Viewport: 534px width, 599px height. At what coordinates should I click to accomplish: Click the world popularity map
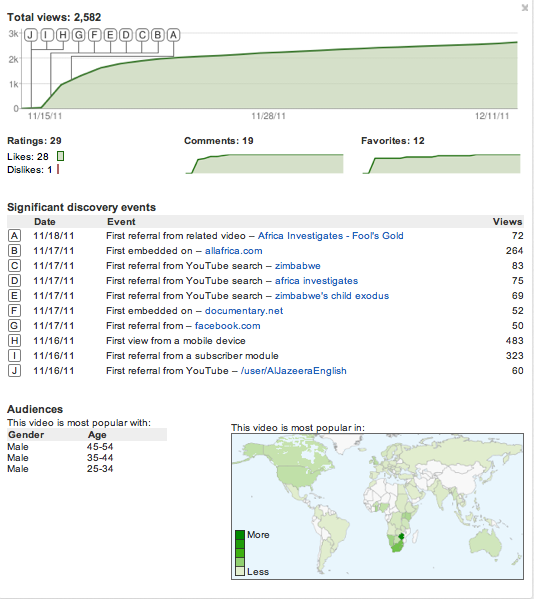click(377, 506)
